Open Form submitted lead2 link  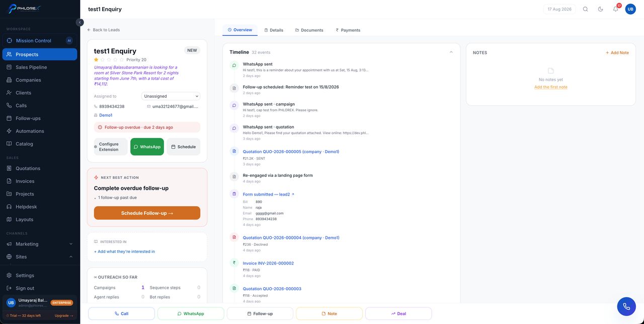coord(269,195)
